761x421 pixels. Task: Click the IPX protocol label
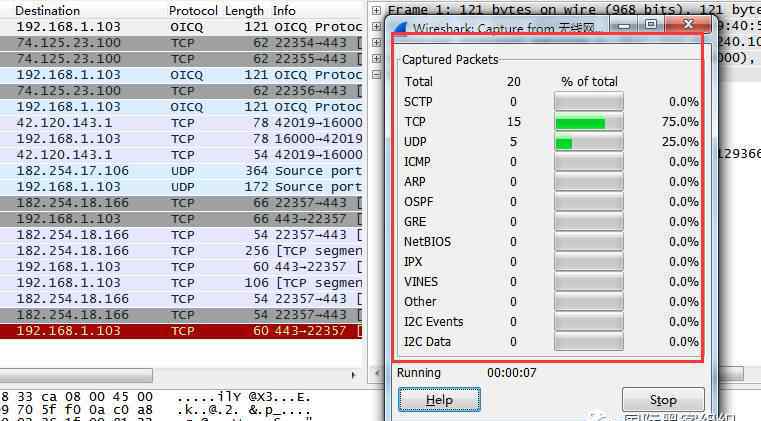[x=413, y=261]
